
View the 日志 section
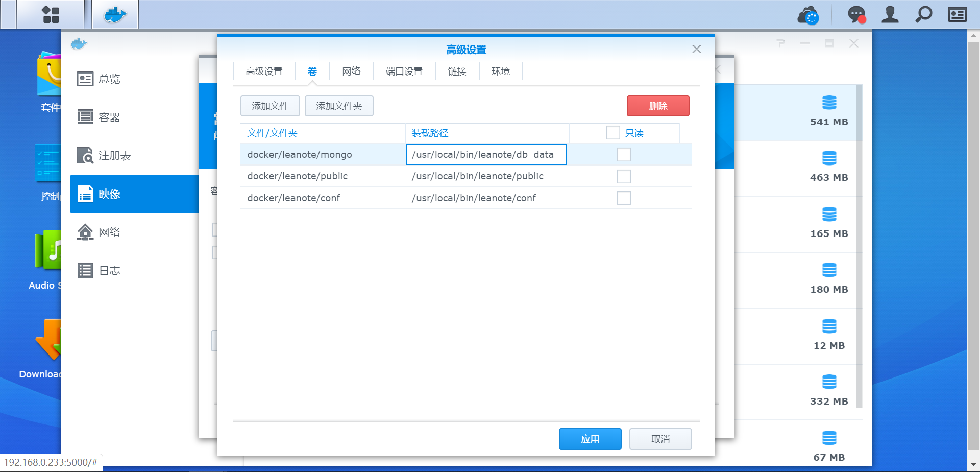coord(109,270)
